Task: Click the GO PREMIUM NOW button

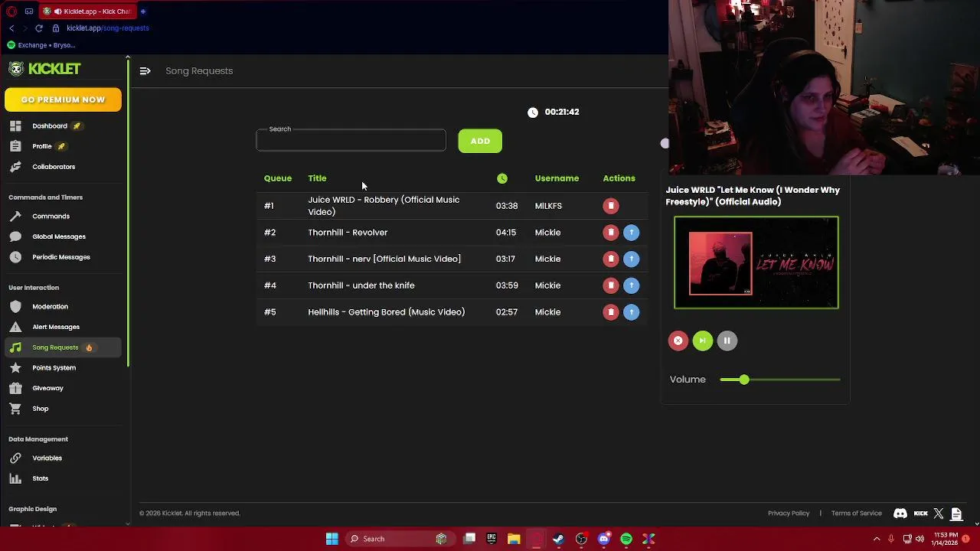Action: pos(63,99)
